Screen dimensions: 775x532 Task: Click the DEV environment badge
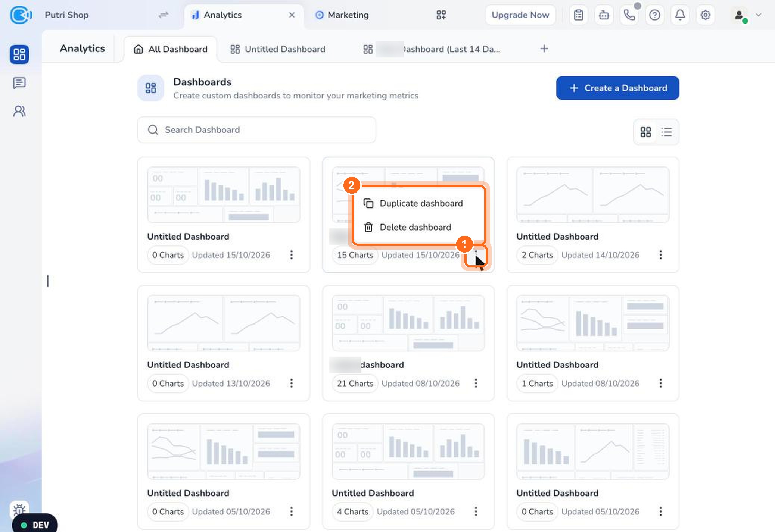pos(35,525)
